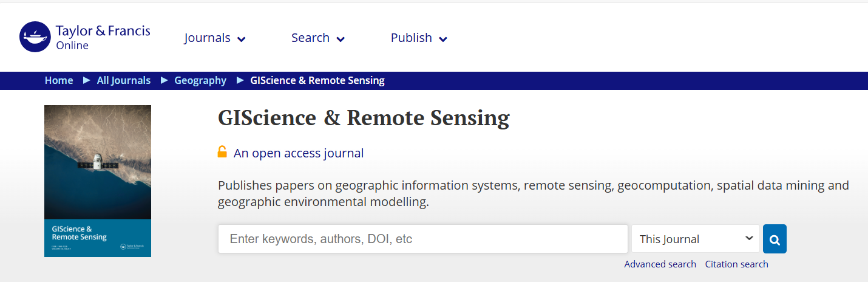Open the Citation search link

[736, 264]
